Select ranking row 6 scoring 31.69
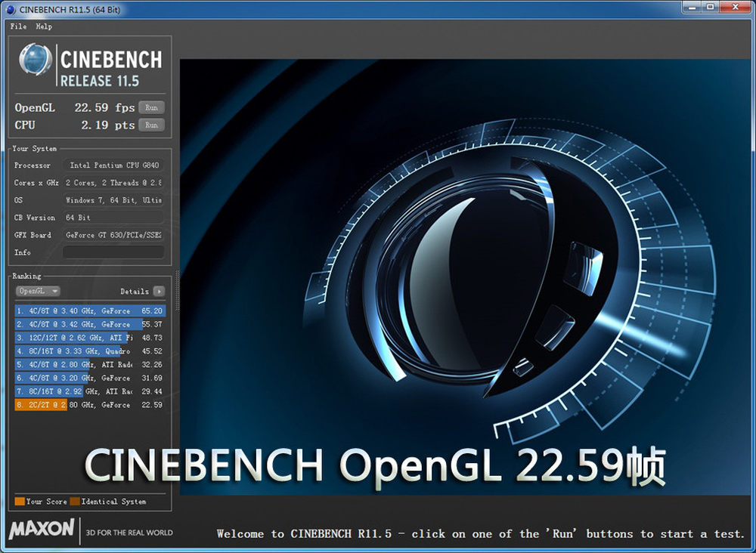 click(x=90, y=378)
